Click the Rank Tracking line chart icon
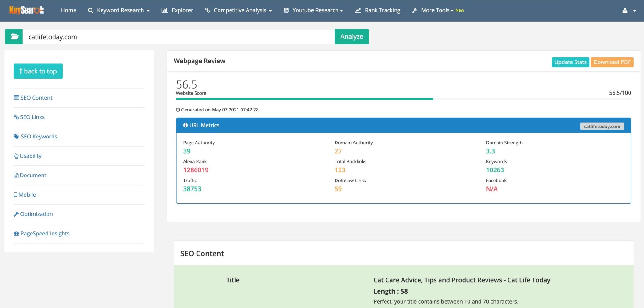Viewport: 644px width, 308px height. coord(358,10)
